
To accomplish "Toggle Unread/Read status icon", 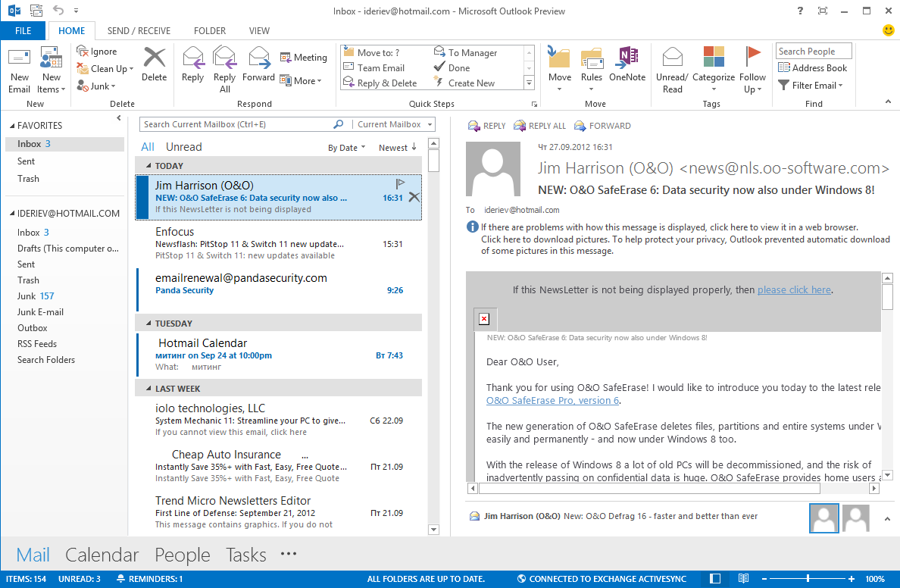I will pos(672,58).
